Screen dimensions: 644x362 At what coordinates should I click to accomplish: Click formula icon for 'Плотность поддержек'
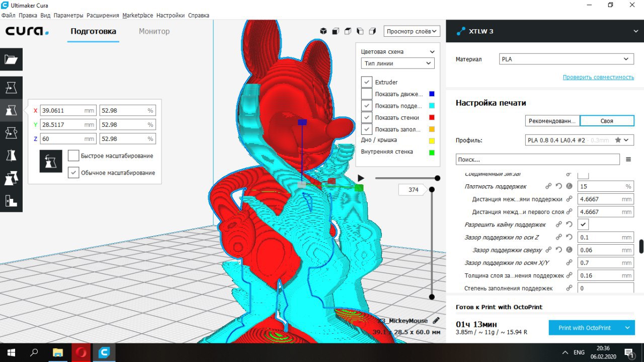click(x=570, y=186)
